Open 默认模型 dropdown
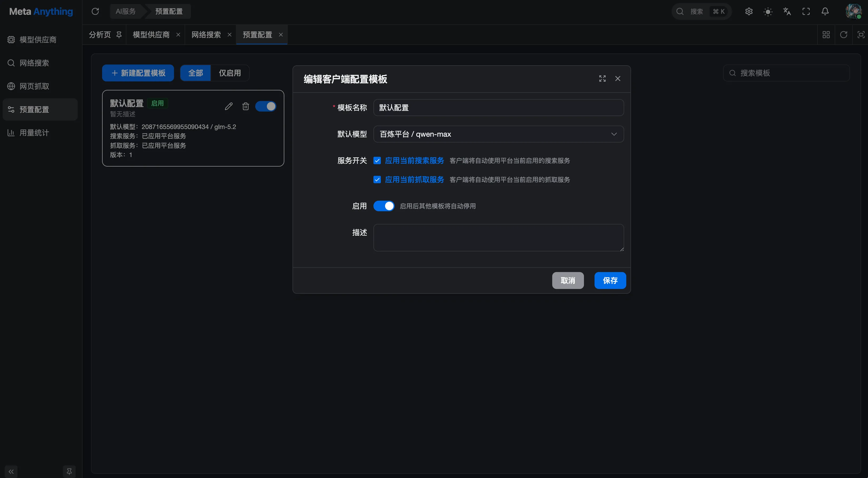The image size is (868, 478). pos(498,134)
